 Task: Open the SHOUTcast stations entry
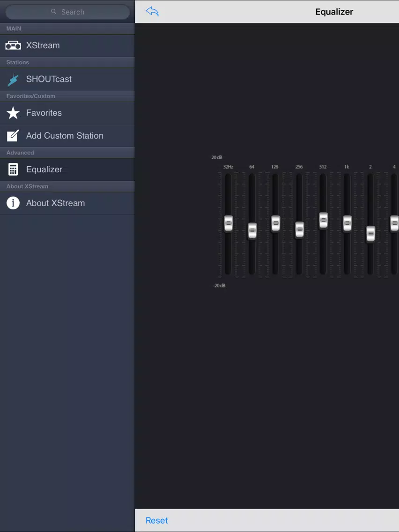pyautogui.click(x=67, y=80)
